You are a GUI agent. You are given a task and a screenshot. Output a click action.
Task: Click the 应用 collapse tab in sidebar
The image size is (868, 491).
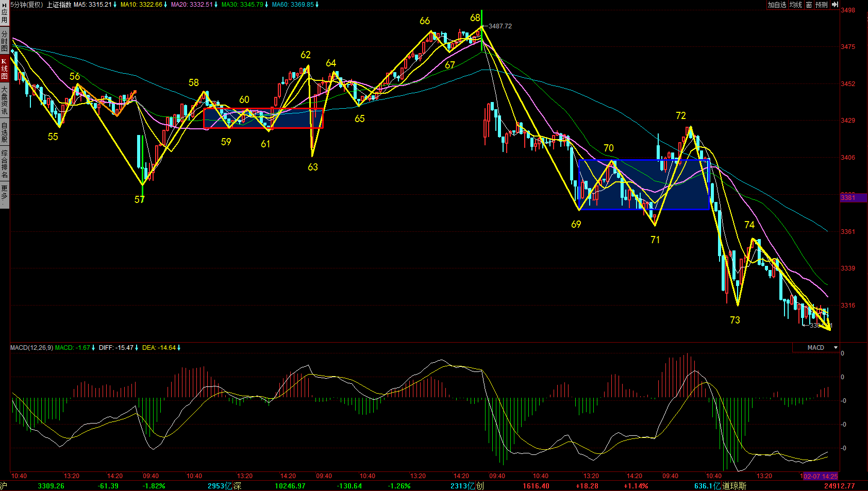click(x=4, y=12)
